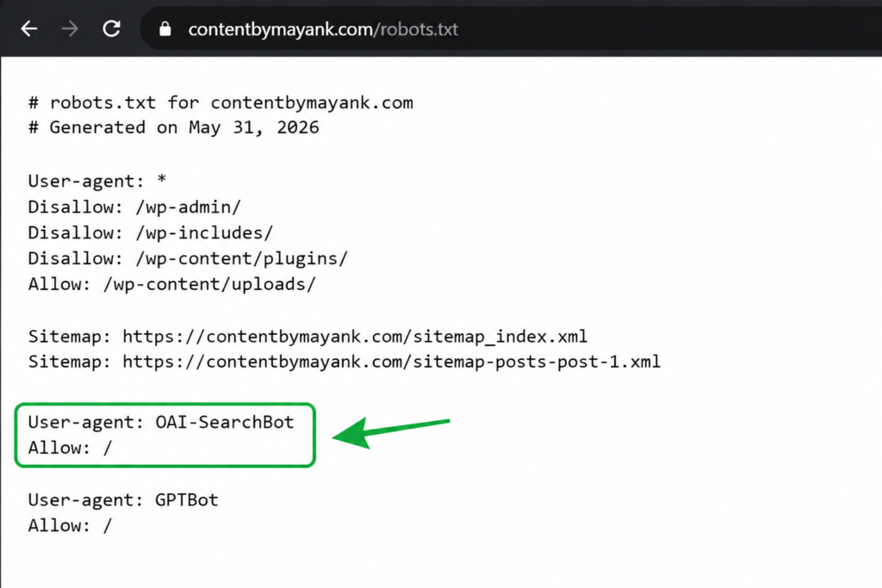Click the 'User-agent: *' line
This screenshot has width=882, height=588.
97,181
